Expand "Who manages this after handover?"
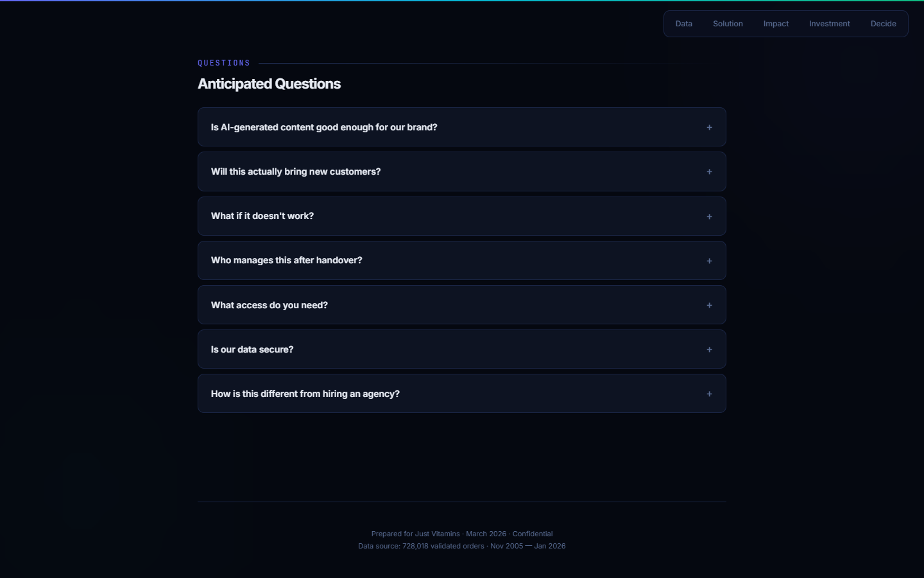Viewport: 924px width, 578px height. [x=287, y=260]
